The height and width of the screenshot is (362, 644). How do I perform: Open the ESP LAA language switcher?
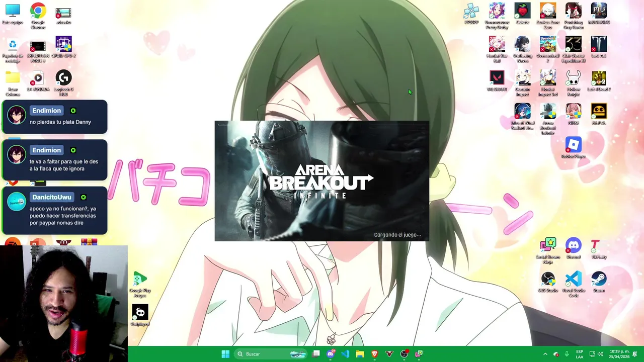click(x=580, y=354)
